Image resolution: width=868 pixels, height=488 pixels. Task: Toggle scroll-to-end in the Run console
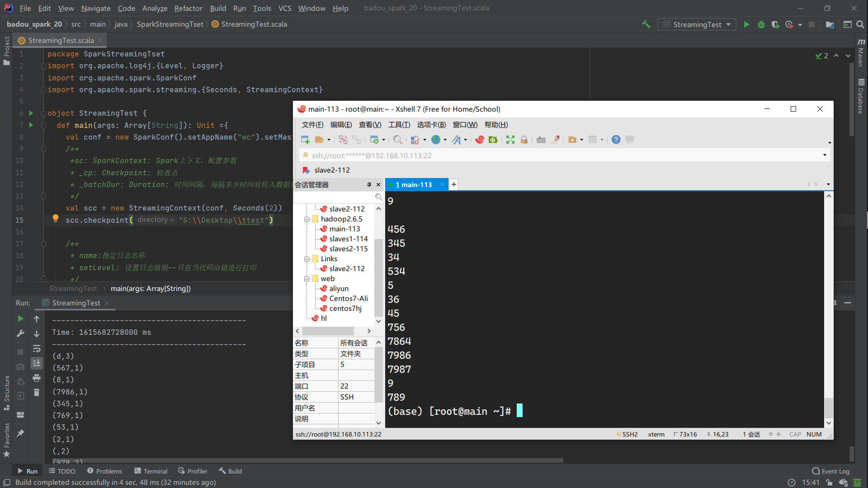coord(37,363)
